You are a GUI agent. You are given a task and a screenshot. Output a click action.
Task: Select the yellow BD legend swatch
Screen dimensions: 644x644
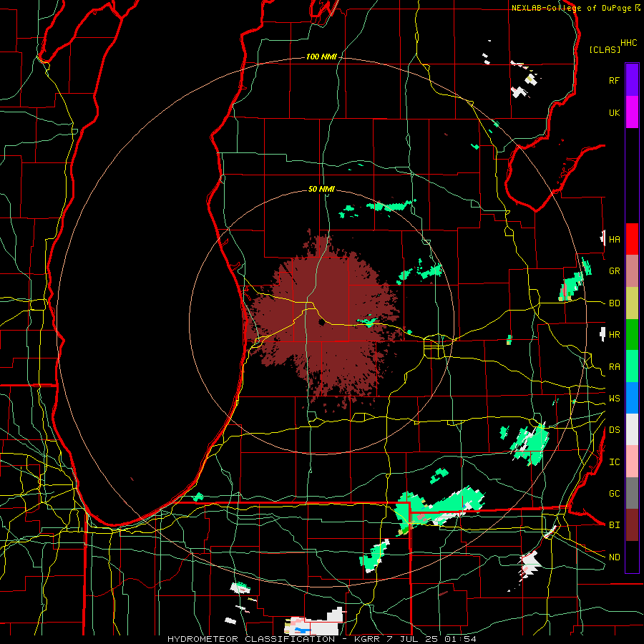632,303
